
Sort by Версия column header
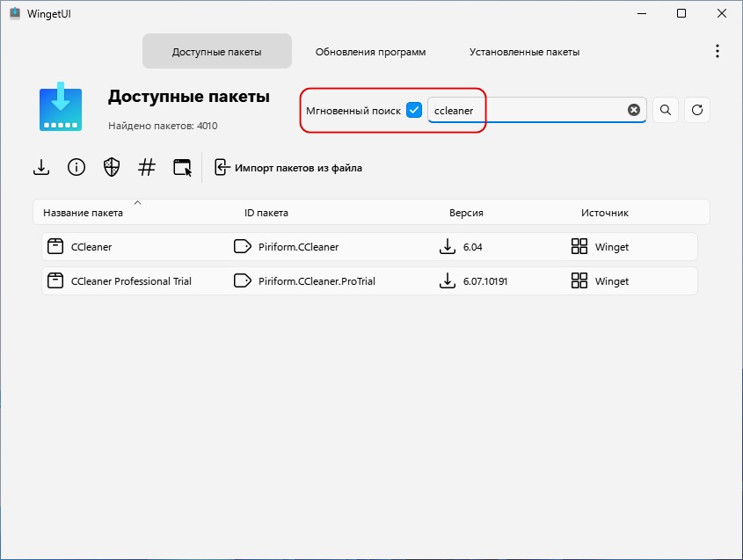click(x=466, y=213)
